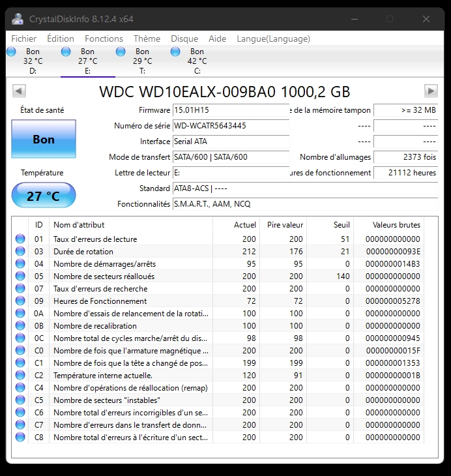This screenshot has width=451, height=476.
Task: Select drive T: status orb at 29 °C
Action: [121, 52]
